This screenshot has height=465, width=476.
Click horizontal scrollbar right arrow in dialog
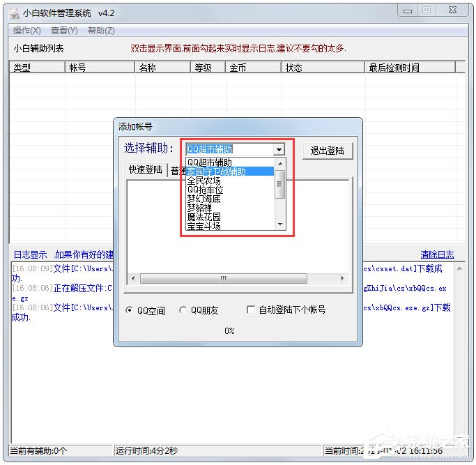pos(342,278)
